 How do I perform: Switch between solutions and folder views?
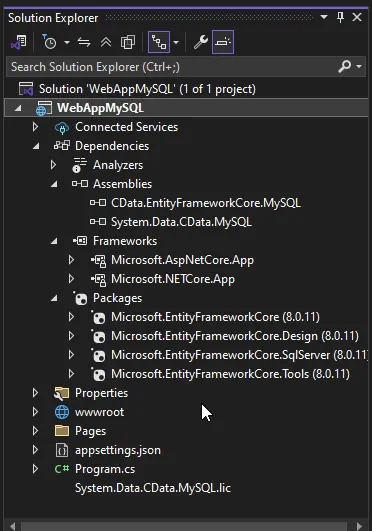(x=19, y=42)
